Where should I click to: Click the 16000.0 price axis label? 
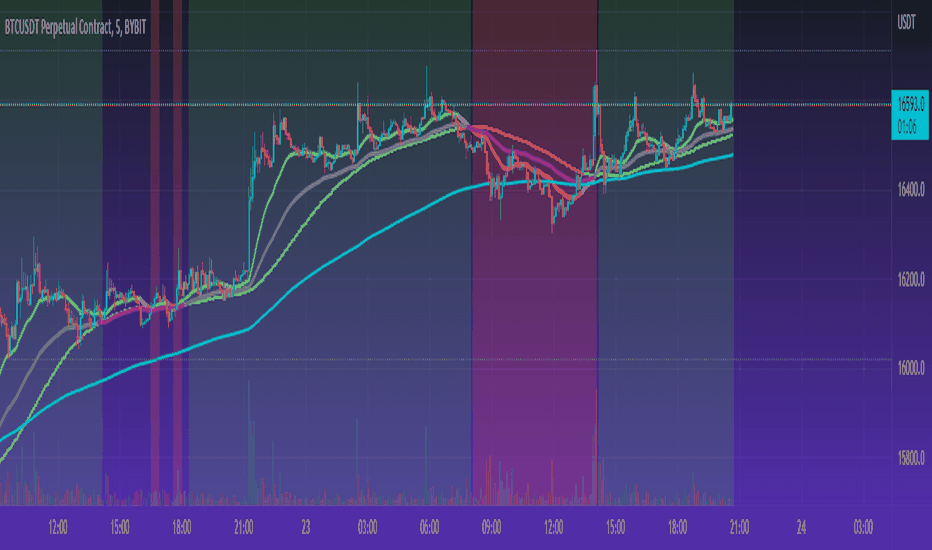pos(911,368)
